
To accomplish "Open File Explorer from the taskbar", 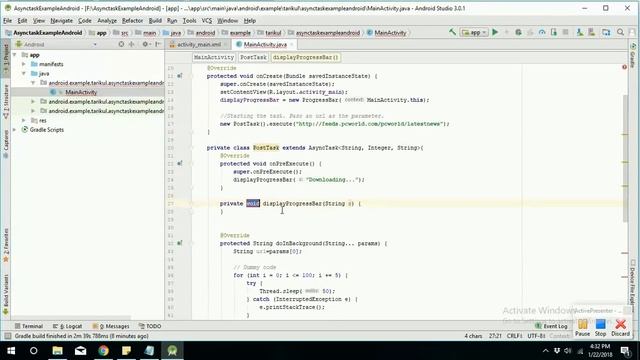I will (58, 351).
